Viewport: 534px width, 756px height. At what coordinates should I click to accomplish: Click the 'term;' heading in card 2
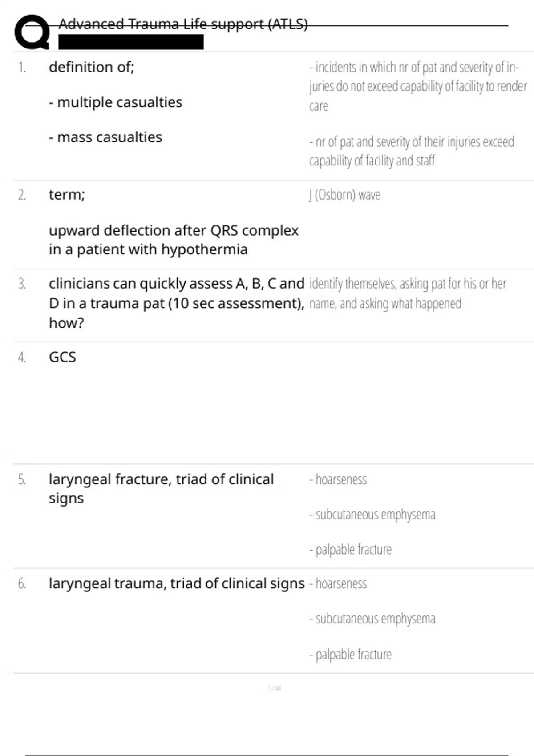pos(67,195)
